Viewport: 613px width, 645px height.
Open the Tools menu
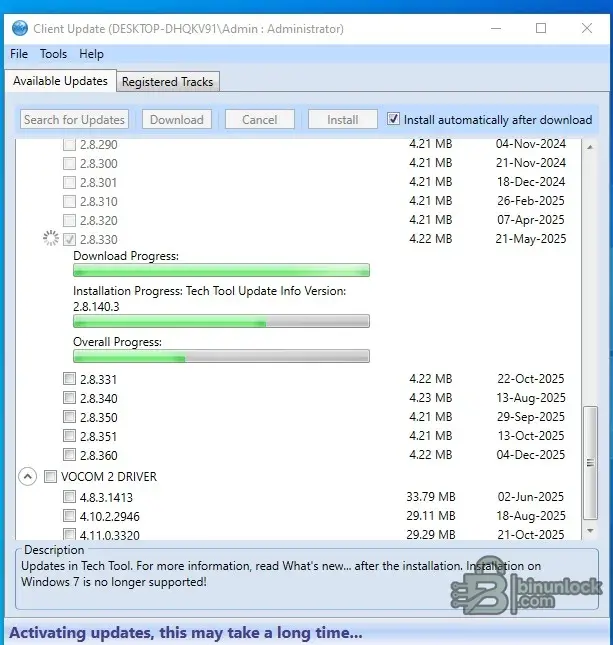click(x=53, y=54)
